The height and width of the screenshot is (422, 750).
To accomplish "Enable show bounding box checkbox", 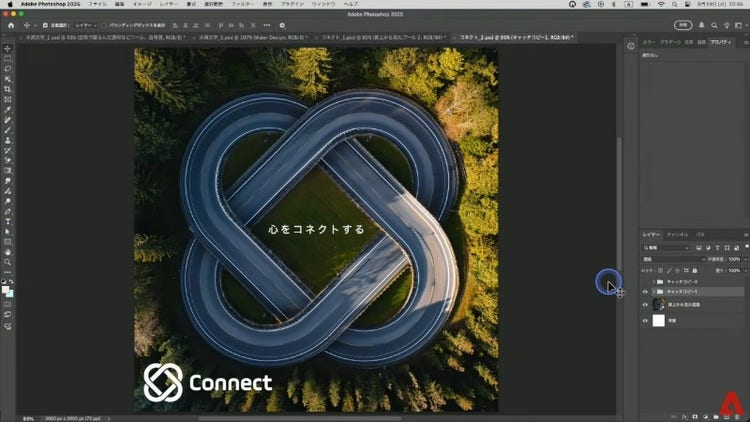I will pos(101,24).
